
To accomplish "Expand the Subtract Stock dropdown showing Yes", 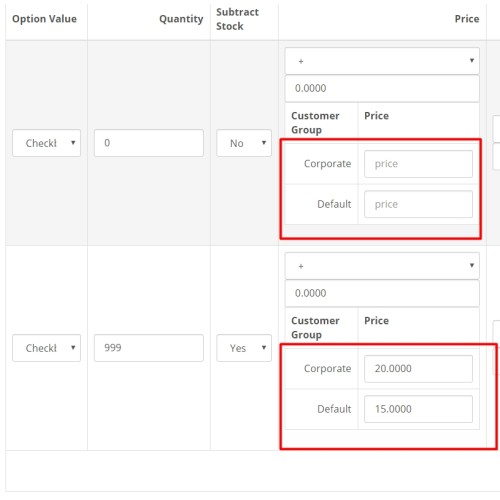I will click(x=244, y=348).
